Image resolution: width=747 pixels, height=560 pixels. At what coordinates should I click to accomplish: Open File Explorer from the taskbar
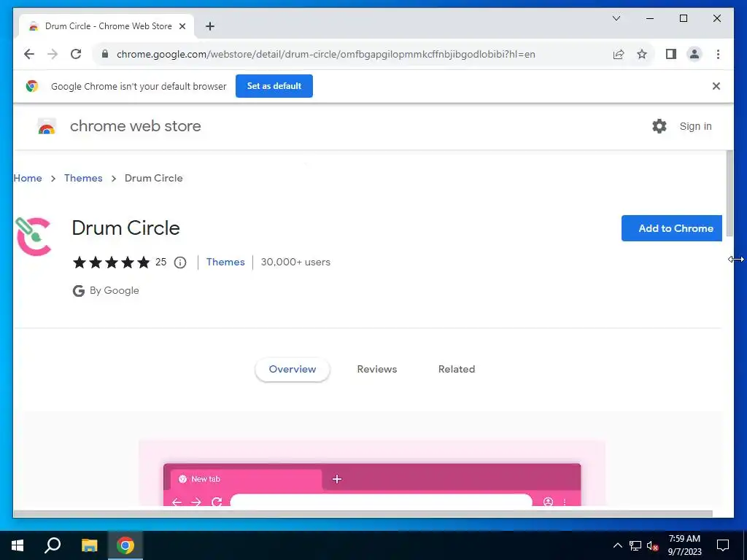click(89, 545)
